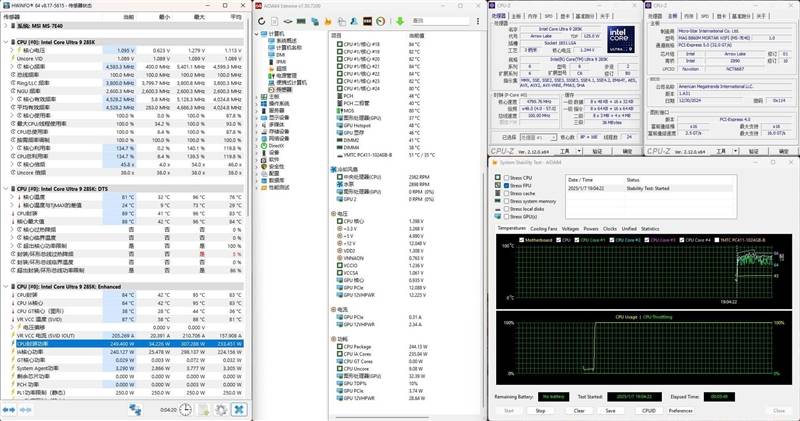The width and height of the screenshot is (800, 421).
Task: Click the black OSD panel icon in AIDA64 toolbar
Action: (367, 21)
